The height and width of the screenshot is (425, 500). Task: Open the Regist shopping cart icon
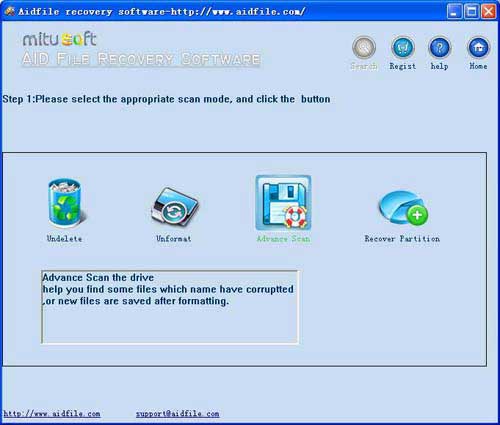pyautogui.click(x=403, y=48)
